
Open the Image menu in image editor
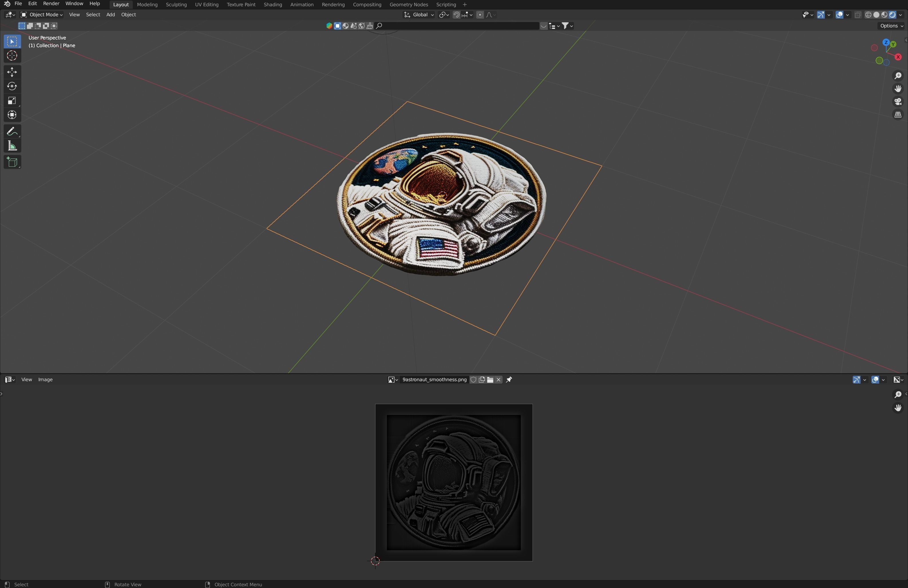coord(46,380)
